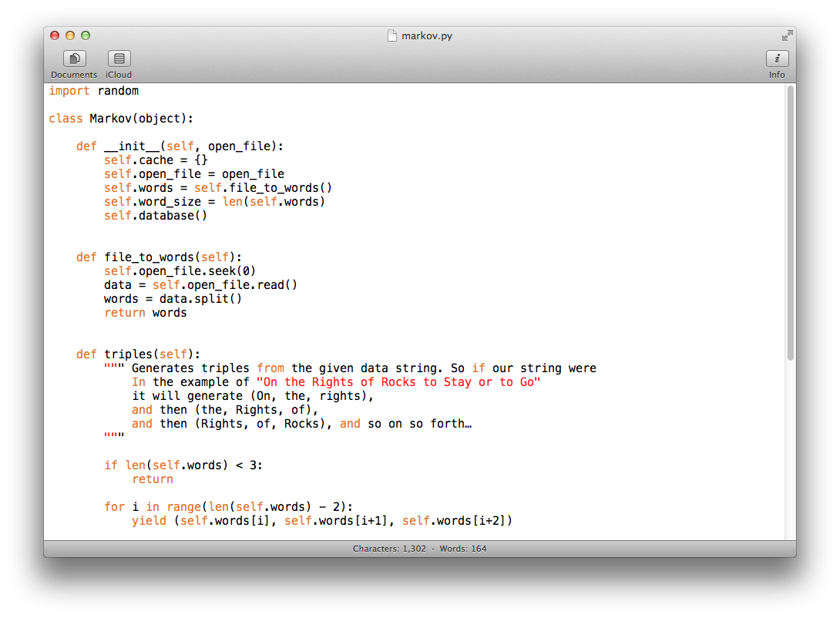Click the yield statement on the last line
Image resolution: width=840 pixels, height=618 pixels.
coord(321,521)
